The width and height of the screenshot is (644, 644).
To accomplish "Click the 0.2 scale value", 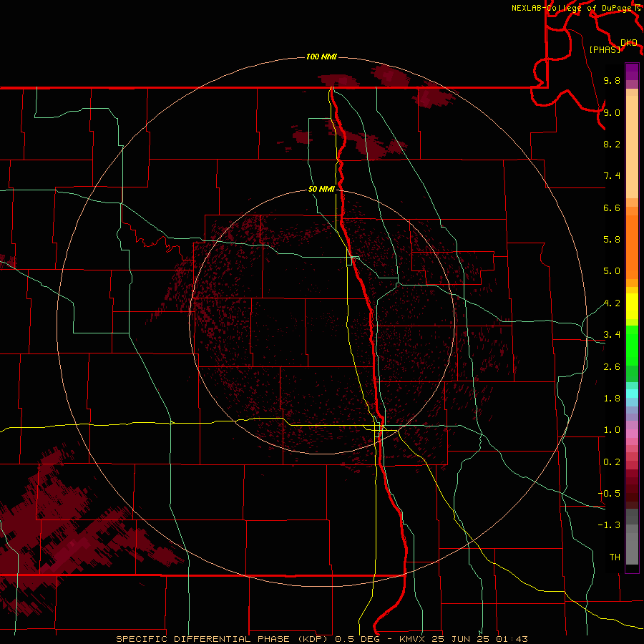I will click(x=612, y=462).
